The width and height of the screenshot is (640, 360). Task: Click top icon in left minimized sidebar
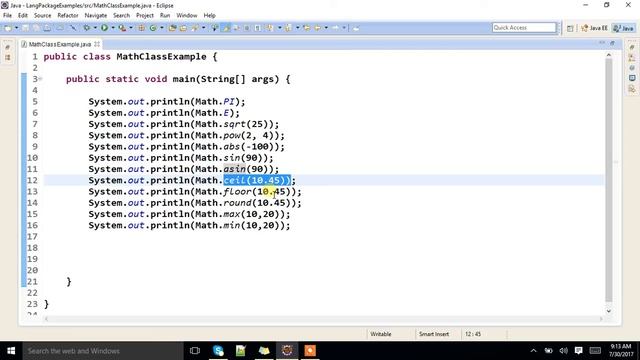pos(8,48)
